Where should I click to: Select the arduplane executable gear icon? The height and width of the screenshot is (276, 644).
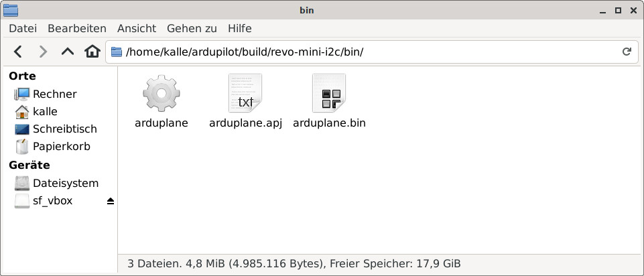(x=162, y=93)
